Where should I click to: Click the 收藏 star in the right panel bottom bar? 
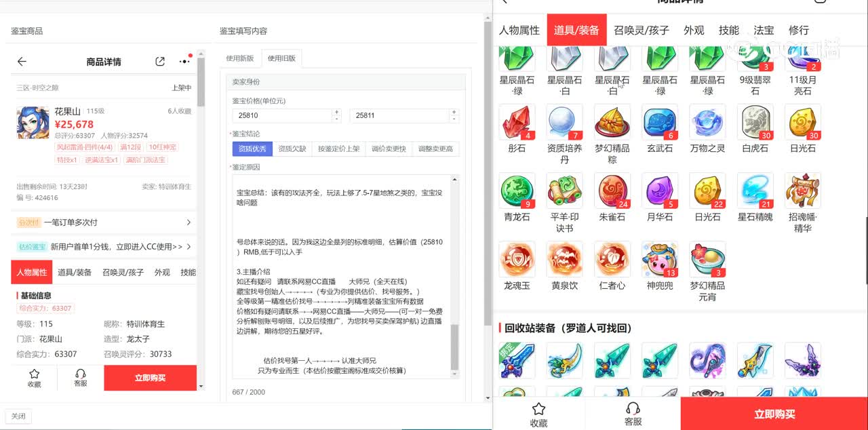(x=538, y=414)
